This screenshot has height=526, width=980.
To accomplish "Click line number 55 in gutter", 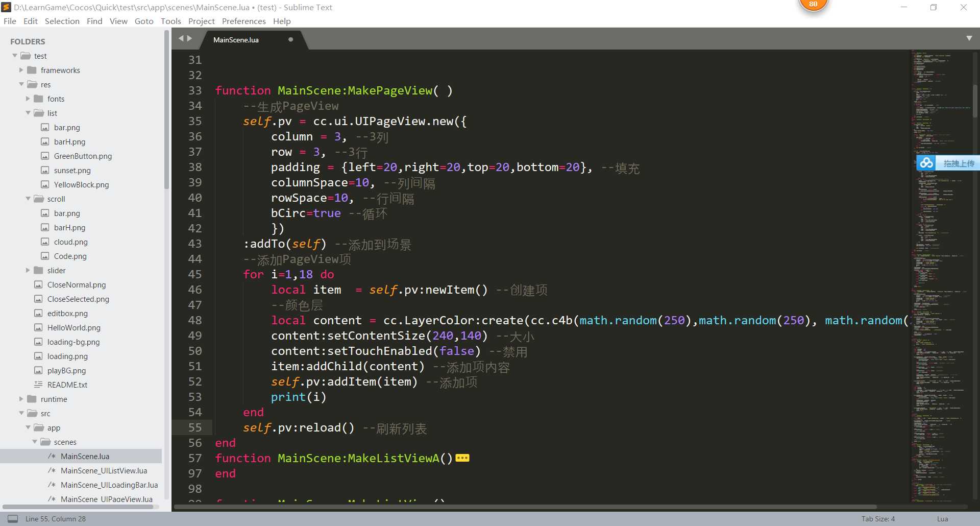I will click(x=195, y=427).
